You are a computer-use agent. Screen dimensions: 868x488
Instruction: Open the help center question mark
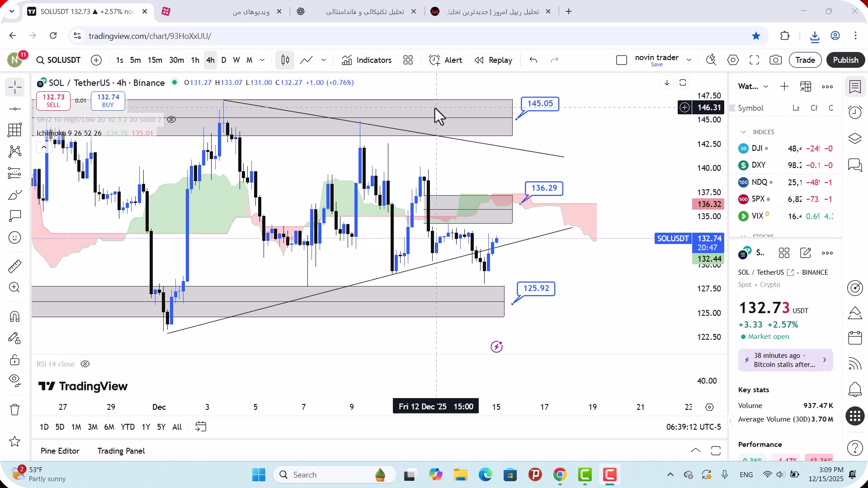(x=855, y=448)
